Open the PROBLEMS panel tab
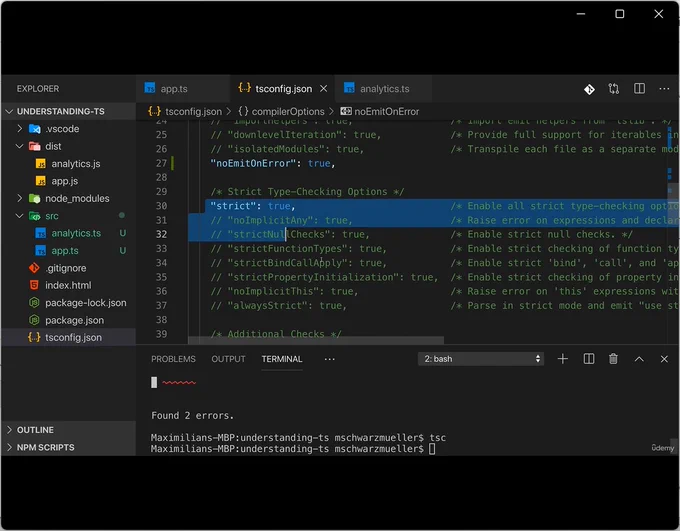Image resolution: width=680 pixels, height=531 pixels. point(173,359)
